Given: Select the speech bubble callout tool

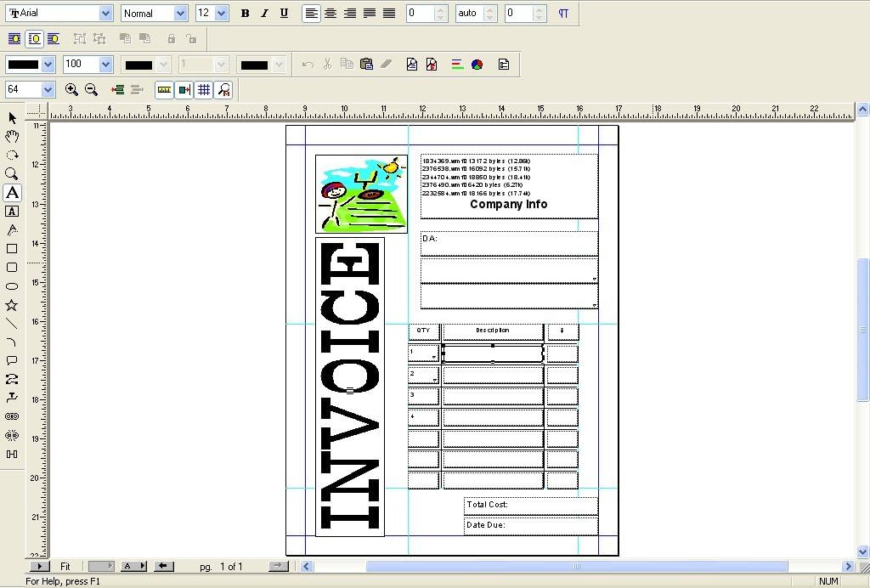Looking at the screenshot, I should (12, 361).
